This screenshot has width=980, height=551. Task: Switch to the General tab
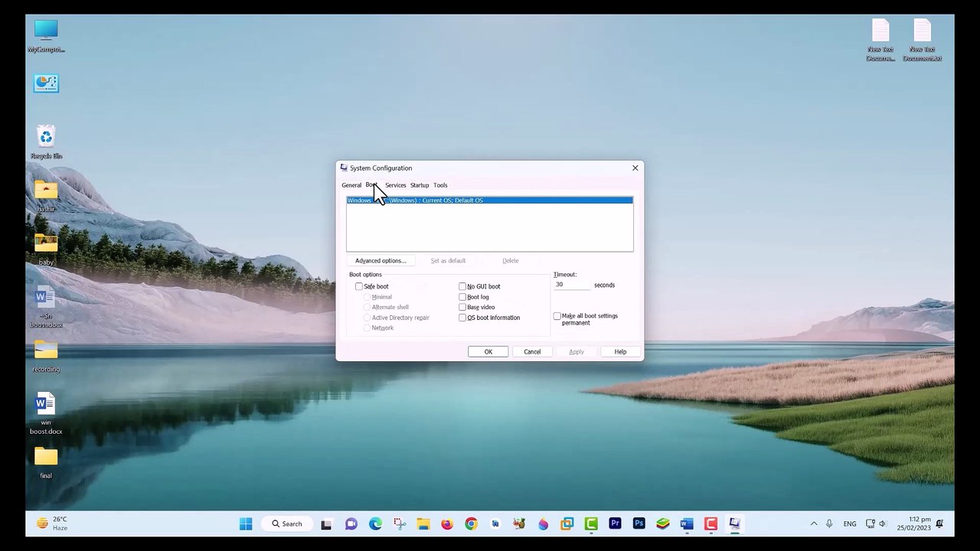(351, 185)
